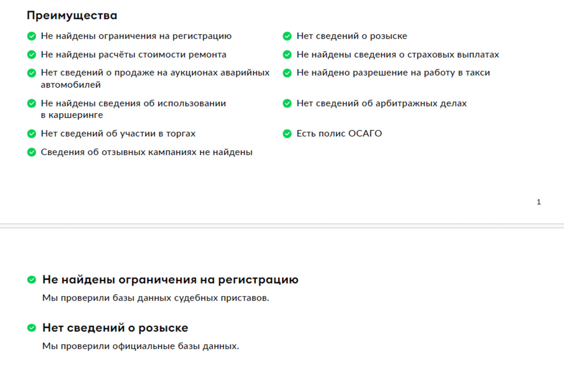Click 'Мы проверили официальные базы данных' text
The width and height of the screenshot is (564, 392).
coord(141,346)
